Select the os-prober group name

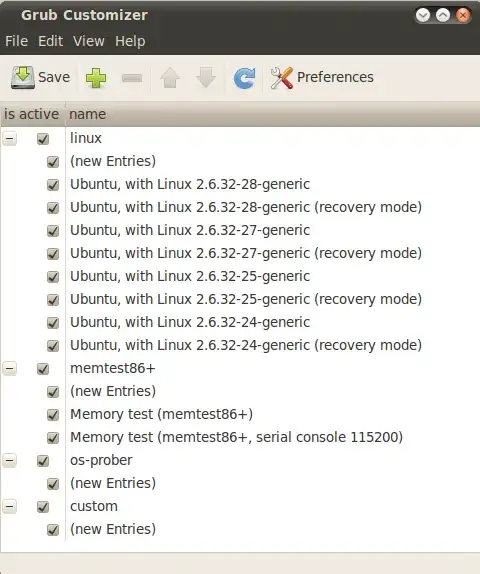click(x=101, y=460)
